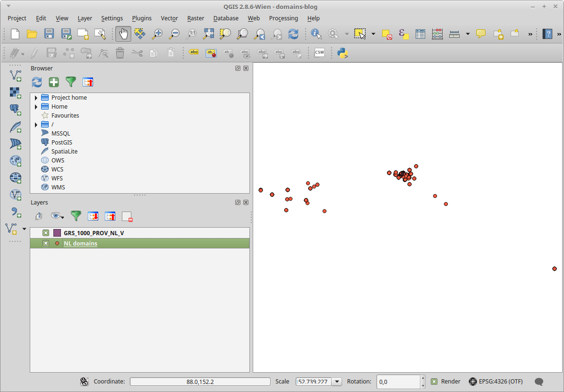564x392 pixels.
Task: Uncheck the NL domains layer visibility
Action: point(46,243)
